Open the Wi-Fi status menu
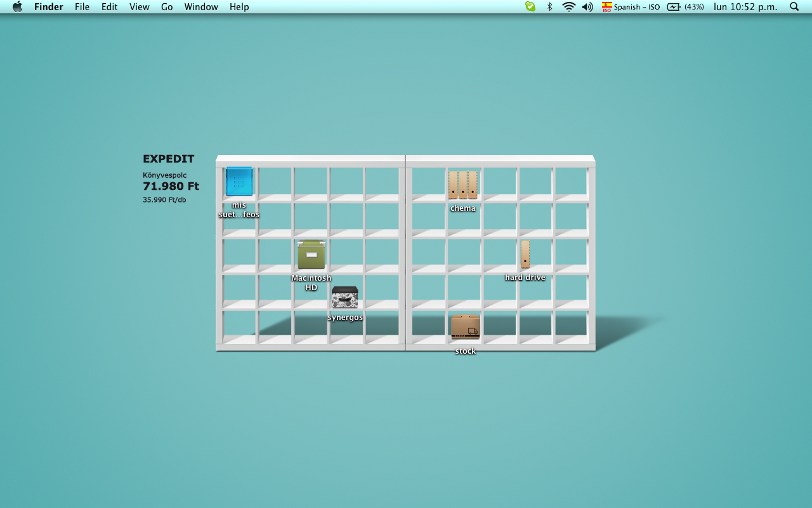Screen dimensions: 812x508 click(569, 7)
